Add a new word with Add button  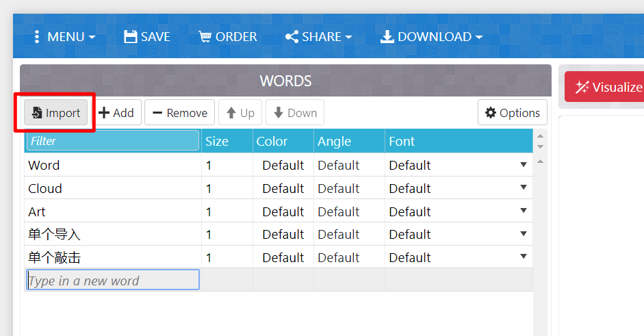pyautogui.click(x=116, y=112)
